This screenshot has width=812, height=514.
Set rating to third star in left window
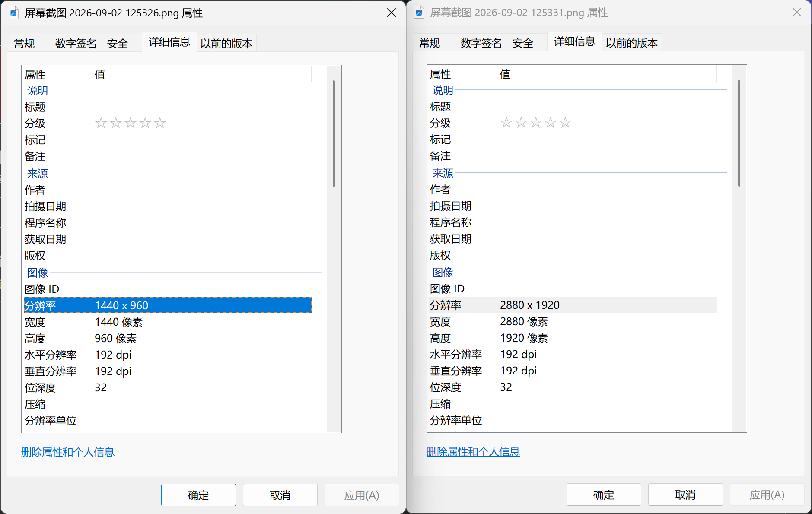pos(131,123)
